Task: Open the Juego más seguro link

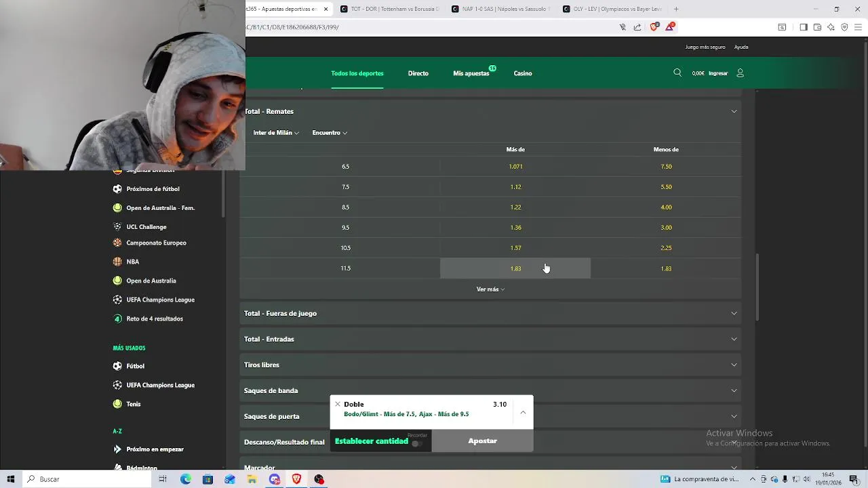Action: [705, 47]
